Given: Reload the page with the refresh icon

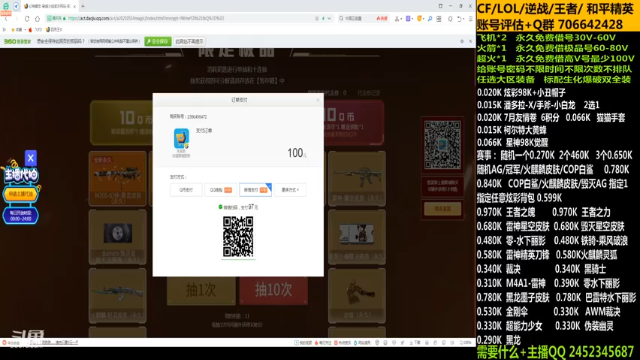Looking at the screenshot, I should pos(27,18).
